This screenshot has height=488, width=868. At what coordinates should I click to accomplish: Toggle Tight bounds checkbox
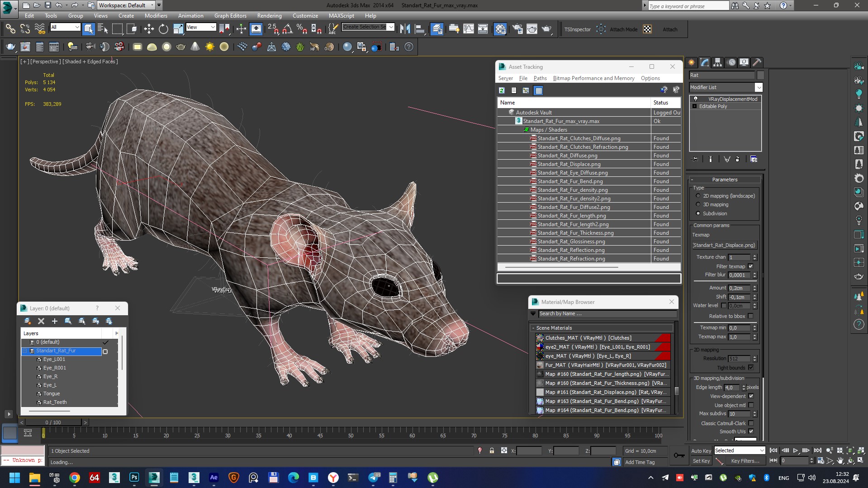(751, 368)
